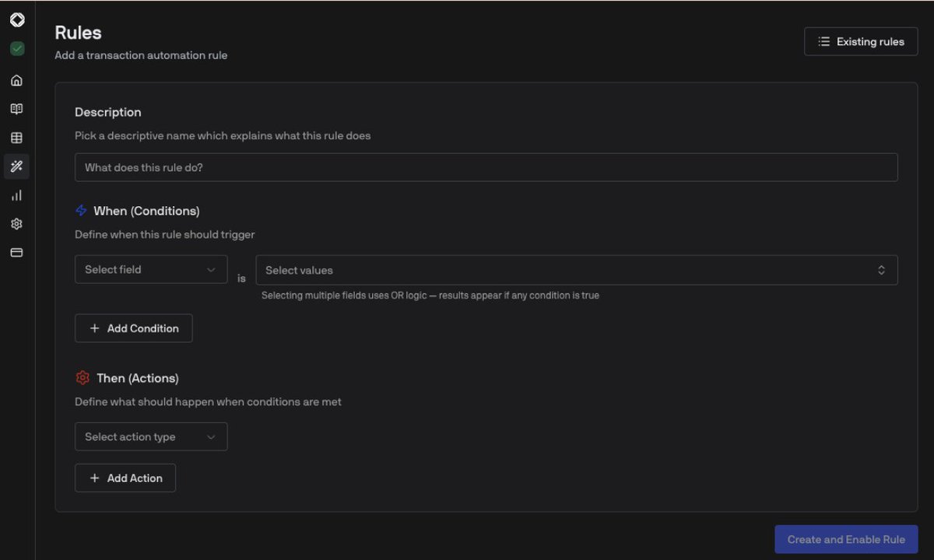The width and height of the screenshot is (934, 560).
Task: Click the 'When (Conditions)' heading text
Action: [146, 211]
